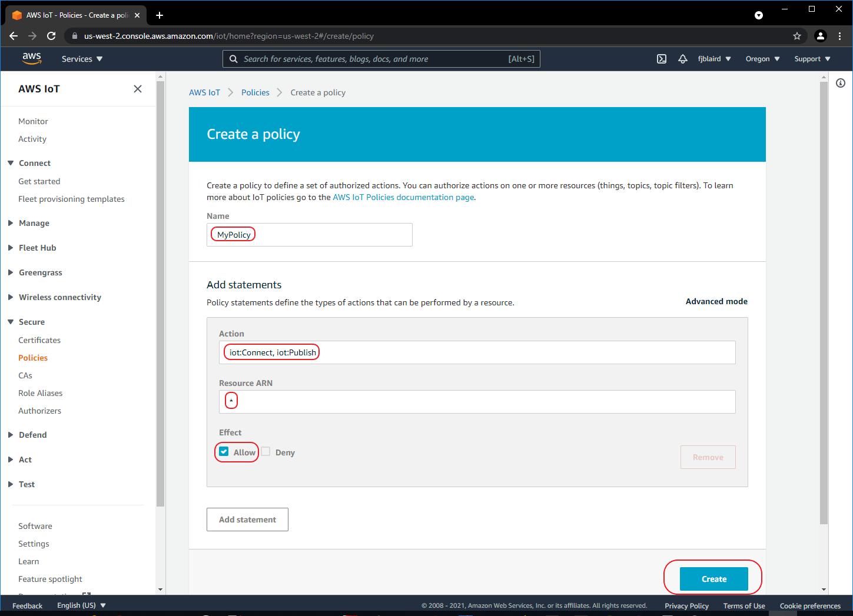Click the AWS logo home icon
The height and width of the screenshot is (616, 853).
[x=32, y=58]
